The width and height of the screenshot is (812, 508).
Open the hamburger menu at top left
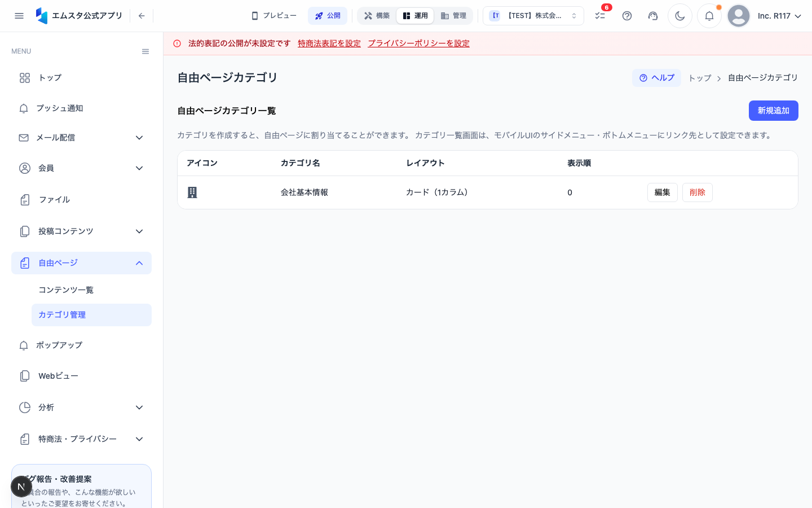tap(19, 16)
